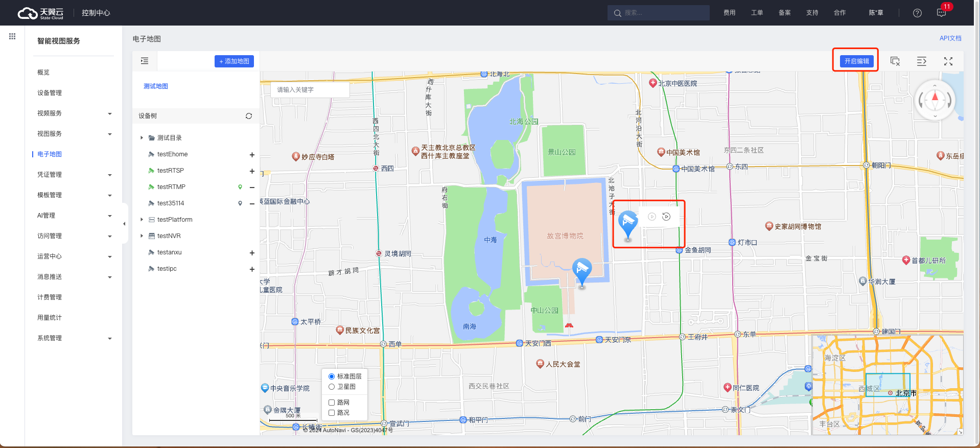Viewport: 980px width, 448px height.
Task: Open 计费管理 in sidebar
Action: click(50, 297)
